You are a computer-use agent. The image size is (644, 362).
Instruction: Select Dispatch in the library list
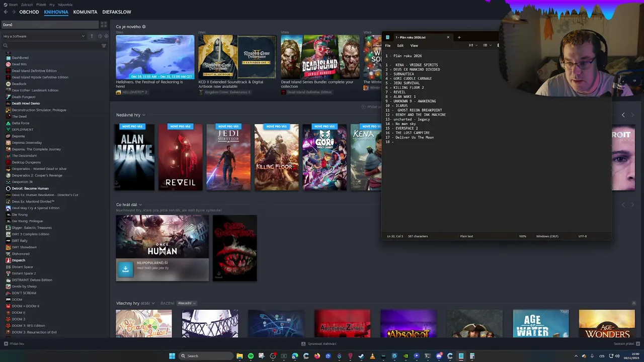[x=19, y=260]
